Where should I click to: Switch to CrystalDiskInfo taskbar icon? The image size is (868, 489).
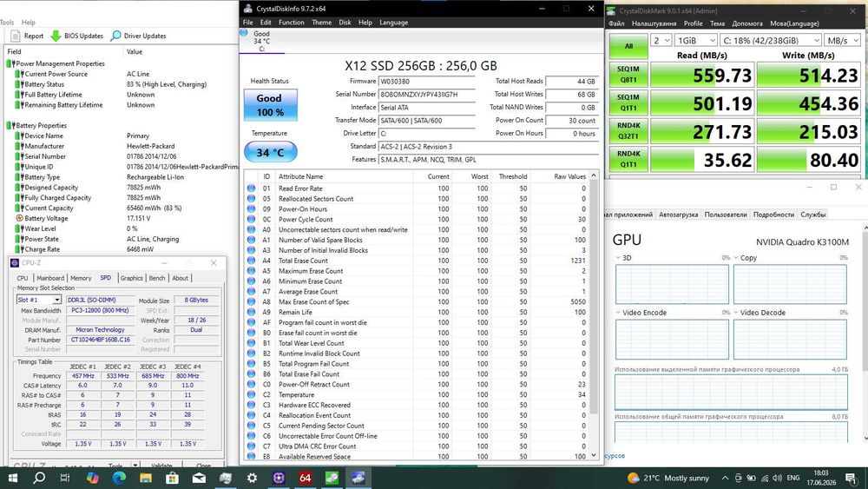(358, 478)
